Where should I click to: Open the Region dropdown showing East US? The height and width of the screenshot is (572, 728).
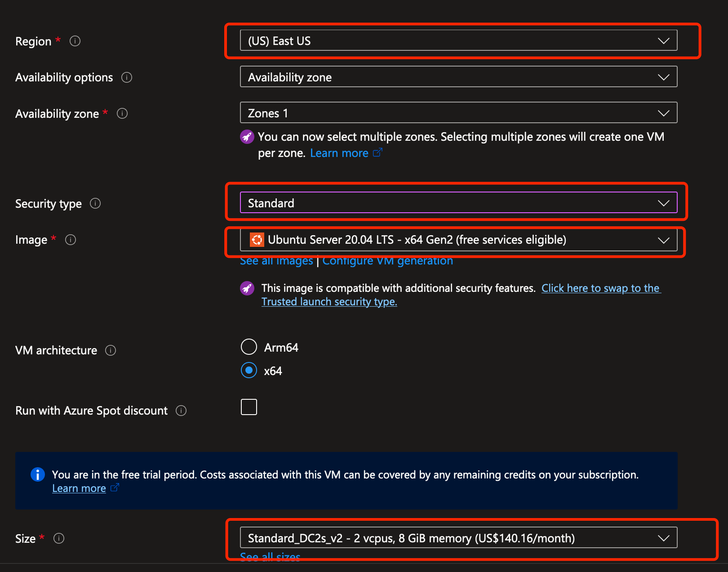pos(458,40)
